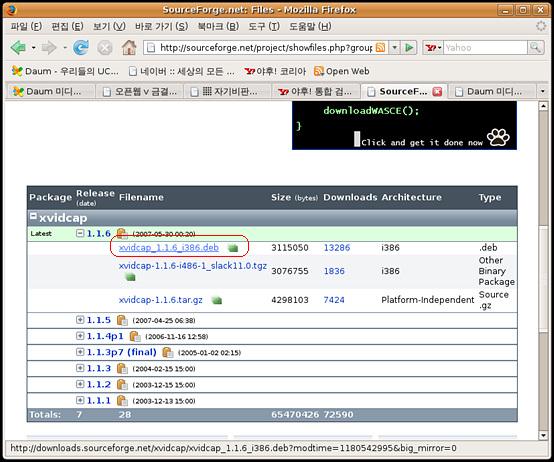Open release notes icon for 1.1.4p1

tap(135, 336)
